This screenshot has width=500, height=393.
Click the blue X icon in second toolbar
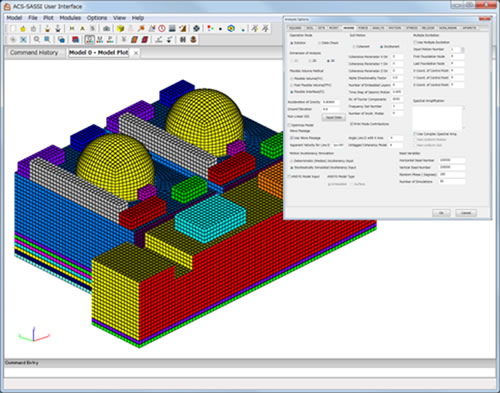(23, 40)
